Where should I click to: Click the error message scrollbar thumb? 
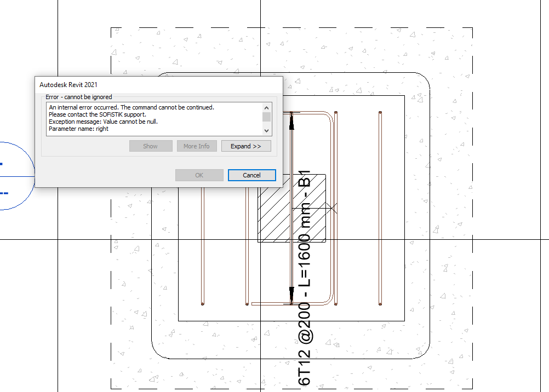click(x=267, y=117)
